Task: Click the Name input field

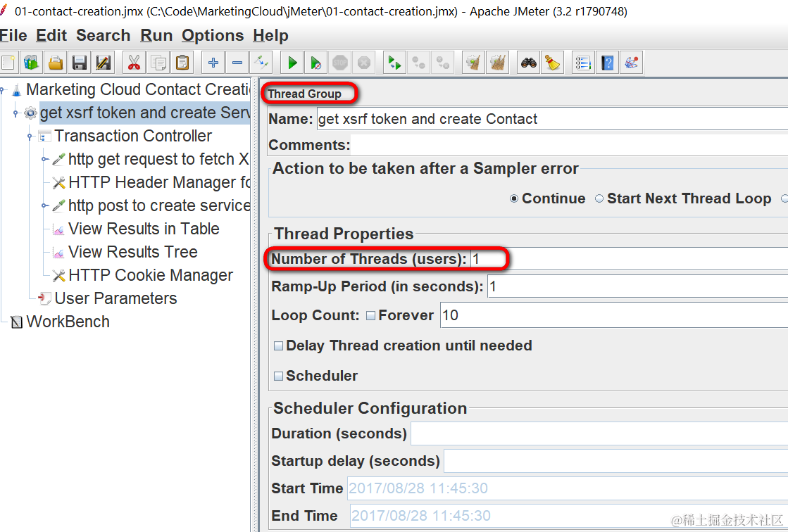Action: pyautogui.click(x=552, y=119)
